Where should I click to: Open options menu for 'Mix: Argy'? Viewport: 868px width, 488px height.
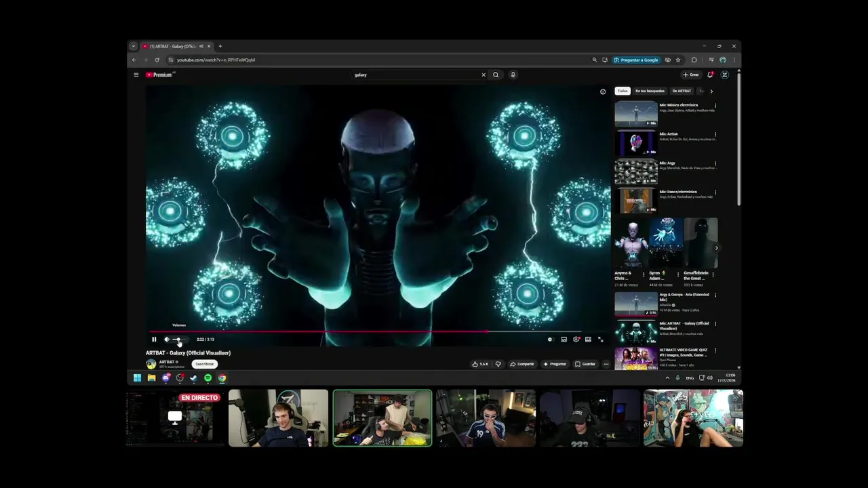tap(715, 164)
